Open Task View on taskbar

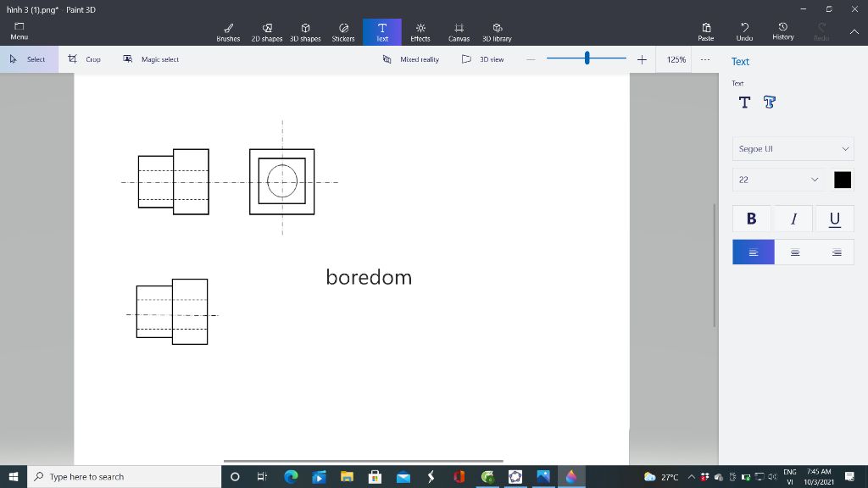click(x=263, y=476)
